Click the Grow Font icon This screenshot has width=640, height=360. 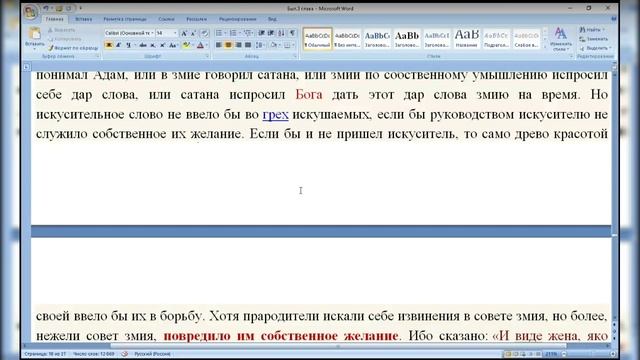pyautogui.click(x=184, y=33)
